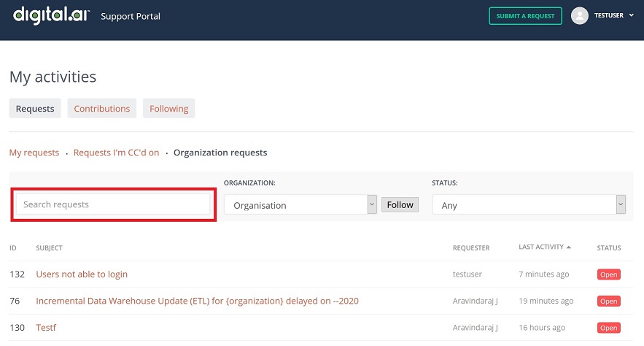Viewport: 644px width, 346px height.
Task: Click the user avatar icon
Action: pos(580,16)
